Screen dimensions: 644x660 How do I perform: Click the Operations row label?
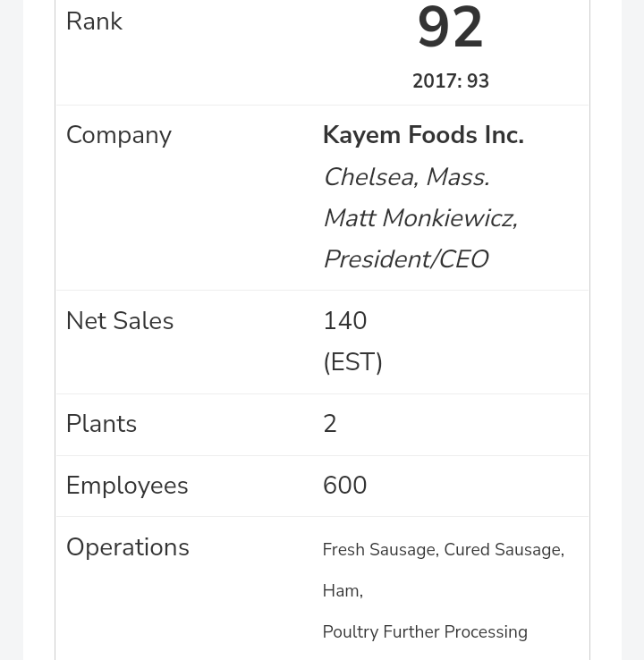tap(127, 547)
